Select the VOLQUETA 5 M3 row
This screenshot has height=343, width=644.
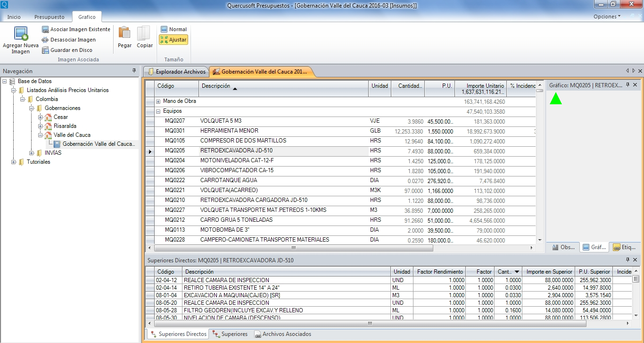[341, 121]
